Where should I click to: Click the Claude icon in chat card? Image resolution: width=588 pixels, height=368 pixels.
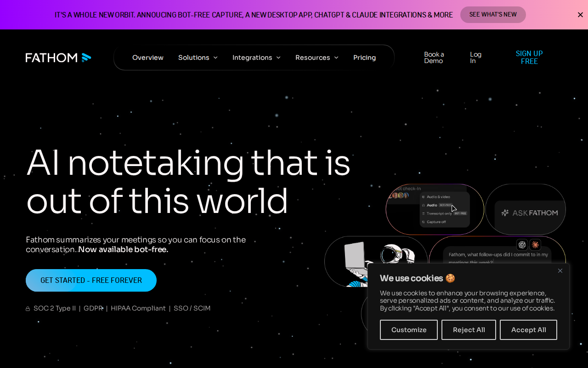[535, 245]
